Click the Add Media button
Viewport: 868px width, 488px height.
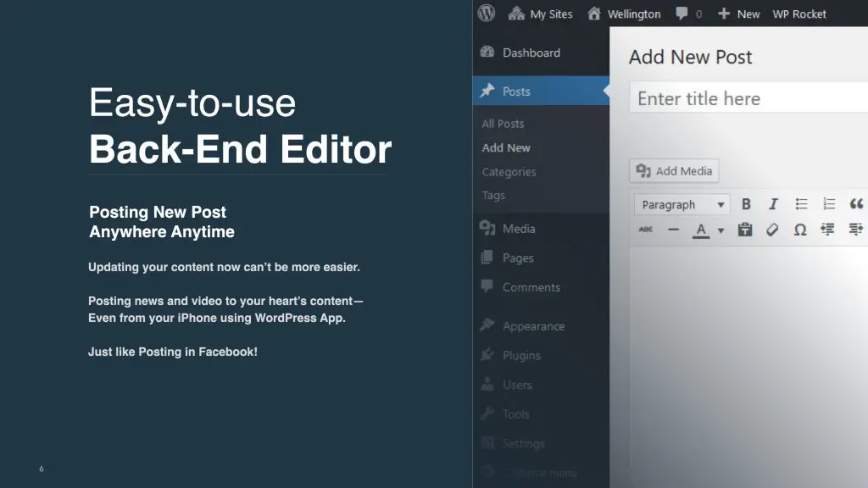pyautogui.click(x=674, y=171)
